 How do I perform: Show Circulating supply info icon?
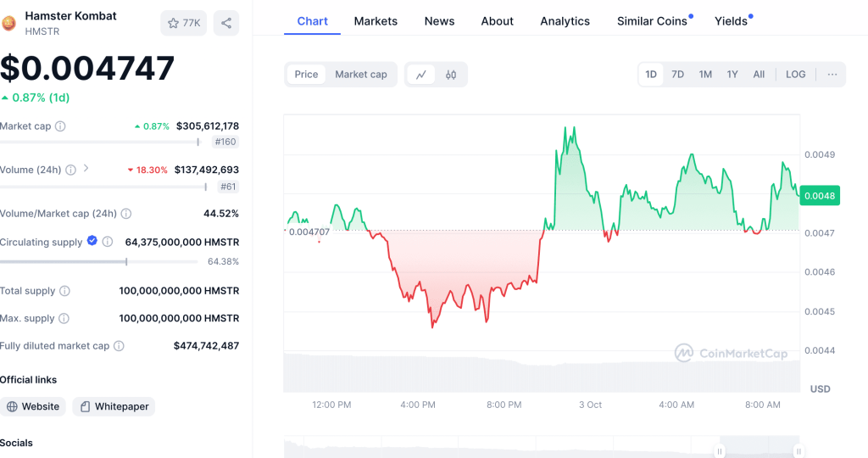(108, 242)
